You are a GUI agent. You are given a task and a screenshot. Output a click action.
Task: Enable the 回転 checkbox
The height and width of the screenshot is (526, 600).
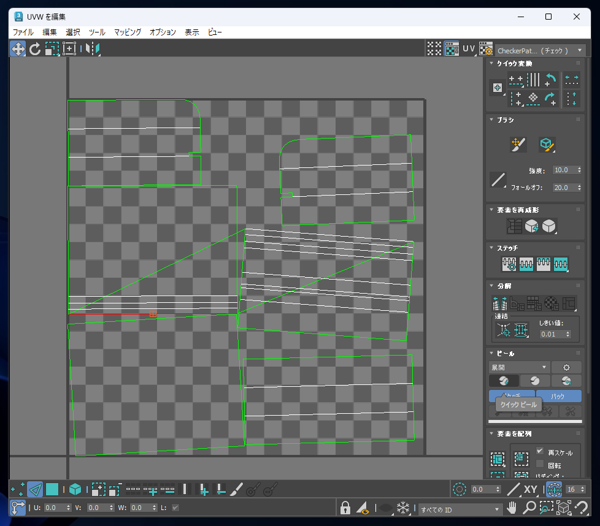click(540, 464)
